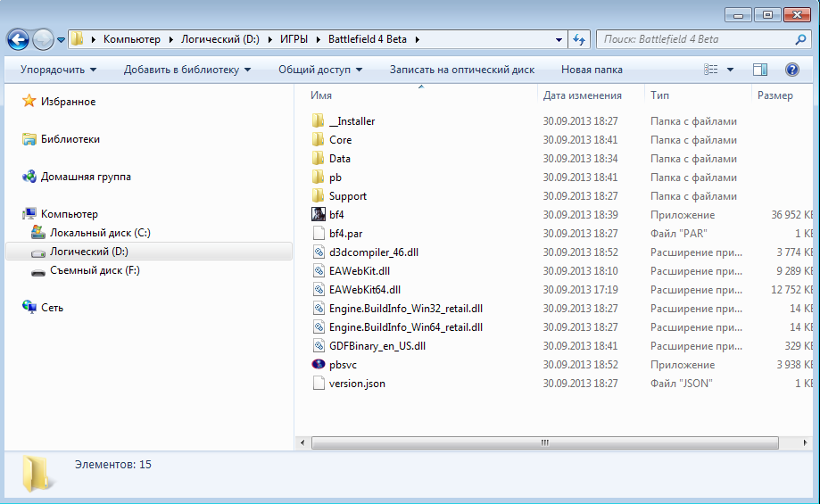820x504 pixels.
Task: Click the horizontal scrollbar right arrow
Action: pos(805,442)
